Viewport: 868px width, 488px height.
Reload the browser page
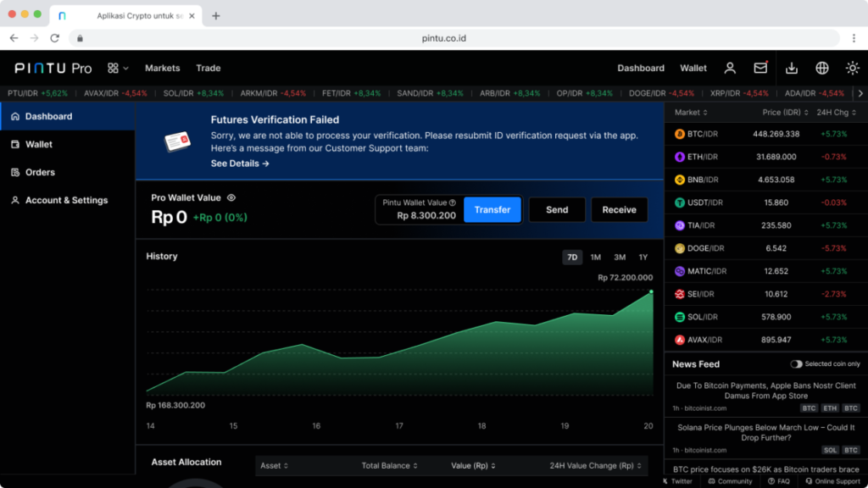[x=54, y=38]
